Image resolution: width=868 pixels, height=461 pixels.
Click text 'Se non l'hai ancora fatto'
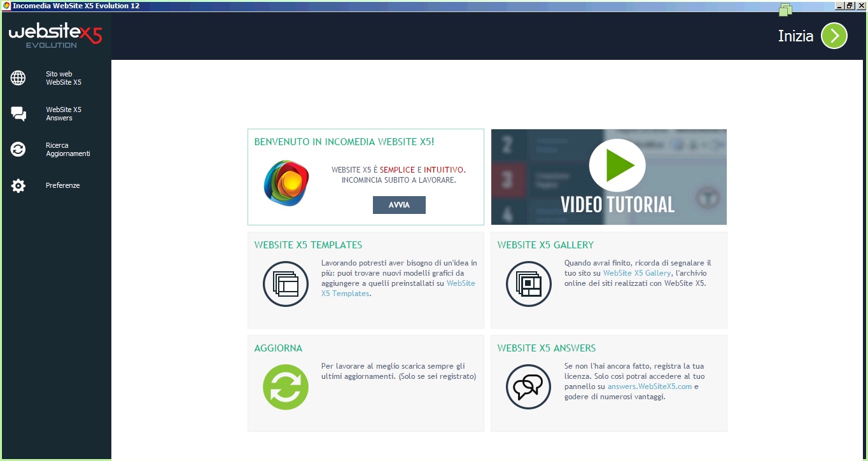[609, 366]
